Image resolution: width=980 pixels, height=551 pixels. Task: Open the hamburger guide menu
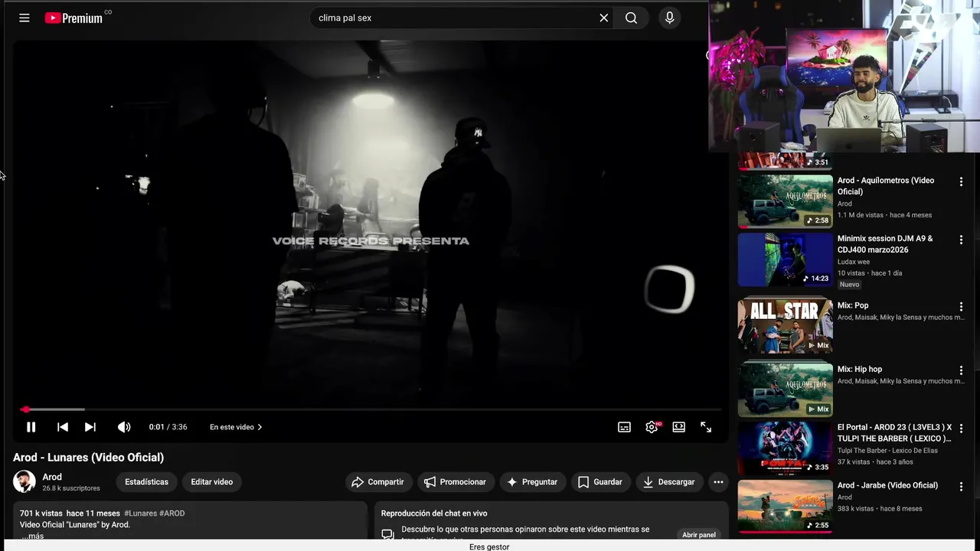tap(24, 18)
